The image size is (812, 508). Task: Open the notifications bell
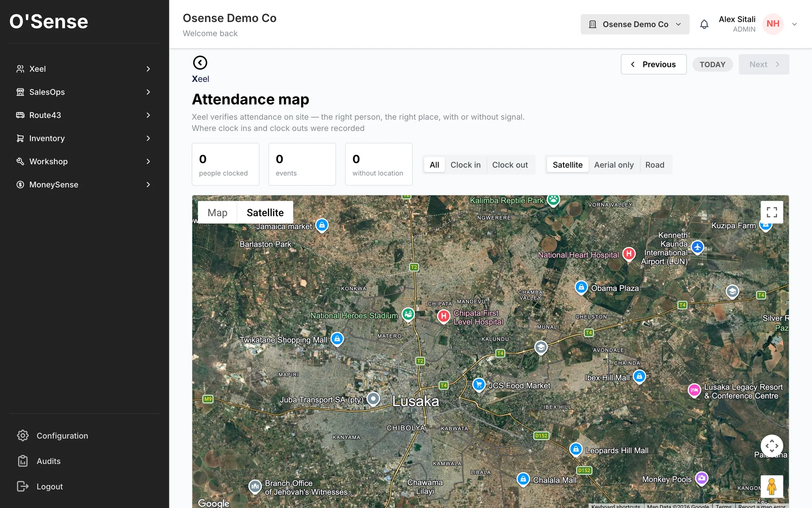click(x=704, y=24)
